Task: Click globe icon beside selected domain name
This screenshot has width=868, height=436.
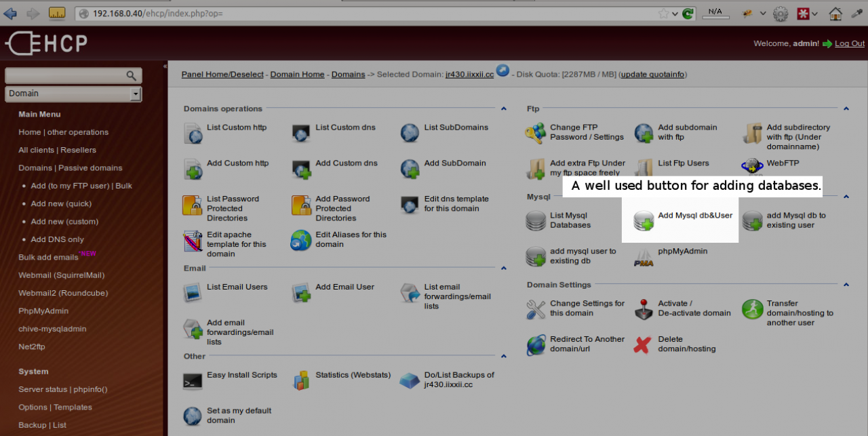Action: (x=502, y=71)
